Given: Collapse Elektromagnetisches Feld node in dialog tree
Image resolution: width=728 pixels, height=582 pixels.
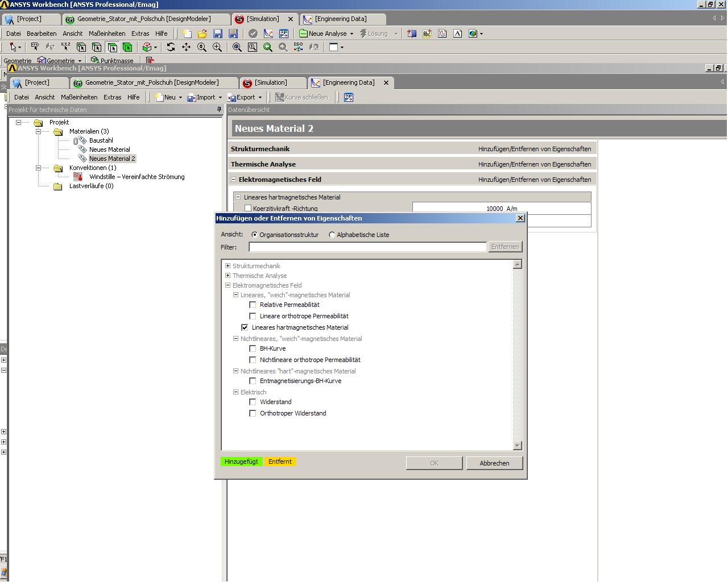Looking at the screenshot, I should [227, 285].
